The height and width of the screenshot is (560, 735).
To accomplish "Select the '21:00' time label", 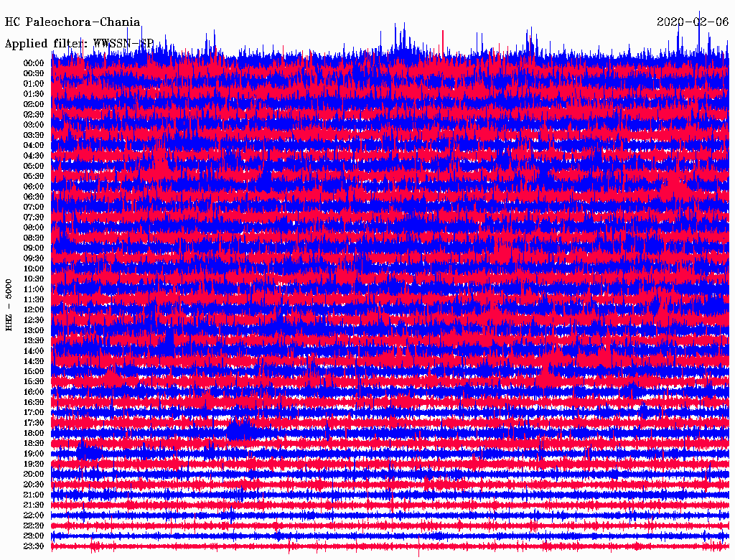I will pyautogui.click(x=34, y=495).
